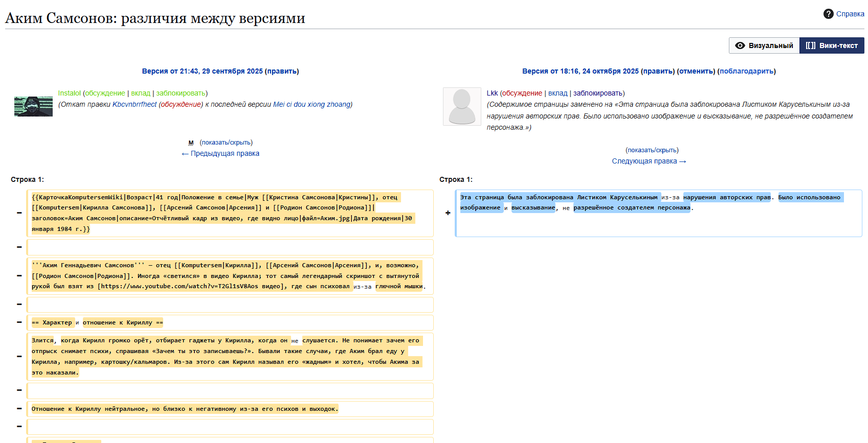The height and width of the screenshot is (443, 868).
Task: Open Kbcvnbrrfhect user page link
Action: [135, 104]
